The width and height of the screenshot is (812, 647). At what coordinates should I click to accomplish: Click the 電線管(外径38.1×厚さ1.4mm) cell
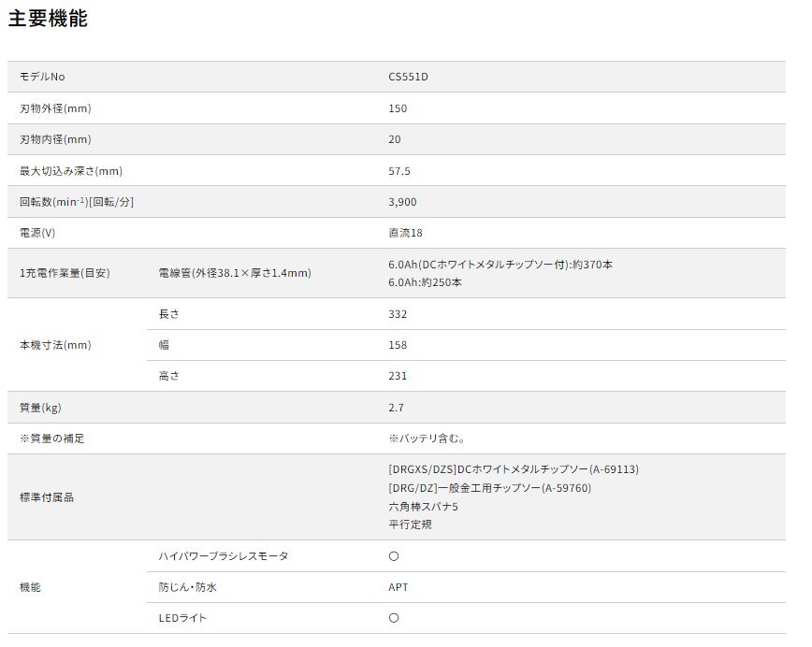point(235,273)
